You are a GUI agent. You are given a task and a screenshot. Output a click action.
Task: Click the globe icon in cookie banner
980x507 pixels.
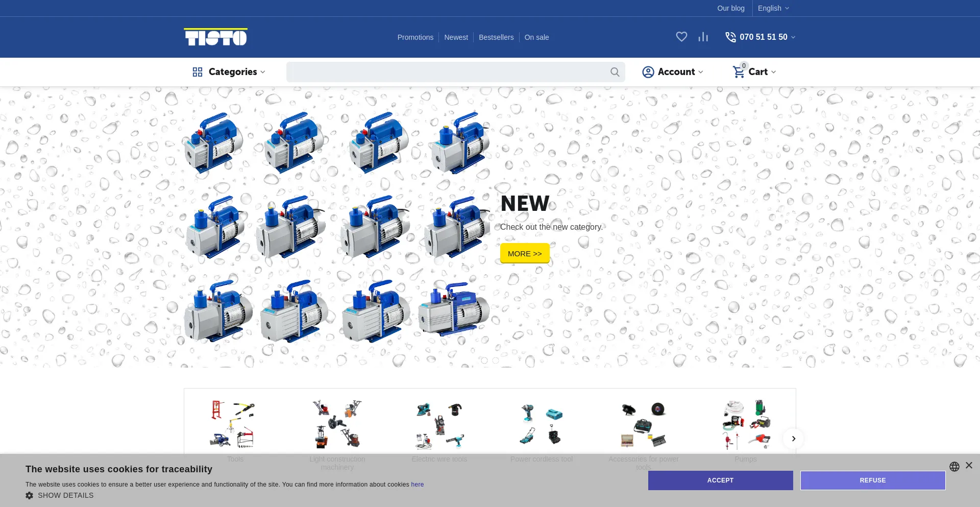[x=954, y=466]
